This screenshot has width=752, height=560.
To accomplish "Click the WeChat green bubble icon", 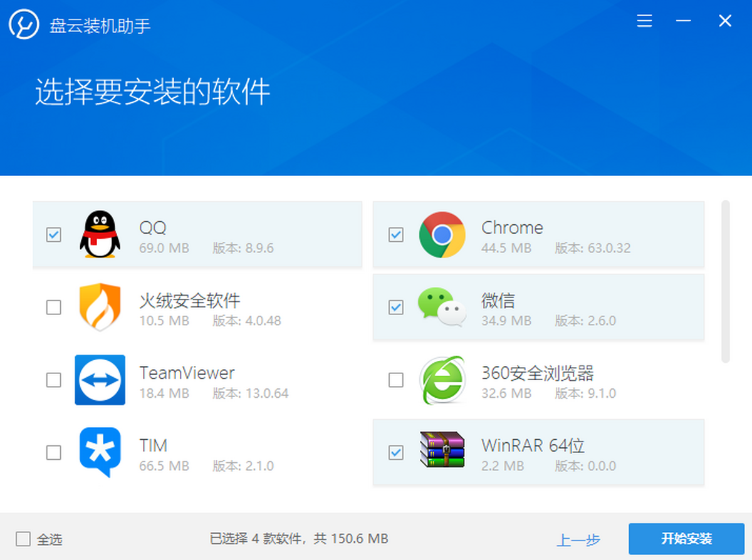I will coord(442,307).
